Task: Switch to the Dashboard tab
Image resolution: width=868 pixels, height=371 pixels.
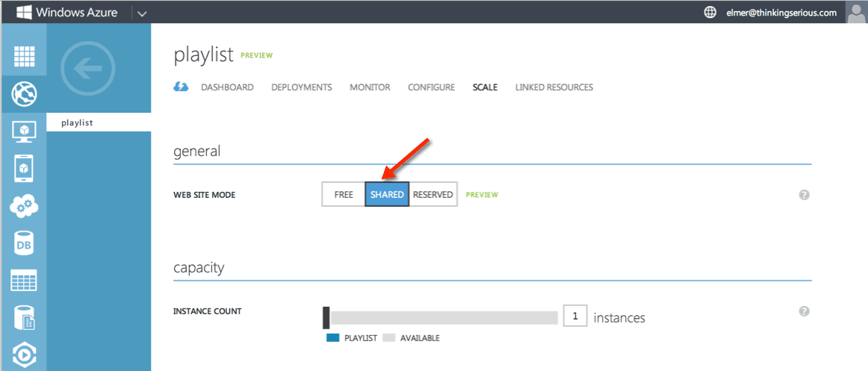Action: [227, 87]
